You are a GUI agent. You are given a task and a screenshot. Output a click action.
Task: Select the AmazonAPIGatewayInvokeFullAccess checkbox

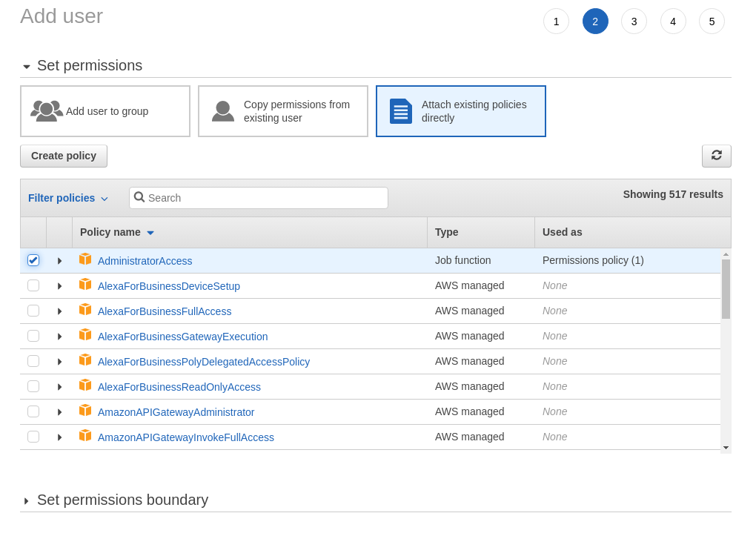coord(33,437)
